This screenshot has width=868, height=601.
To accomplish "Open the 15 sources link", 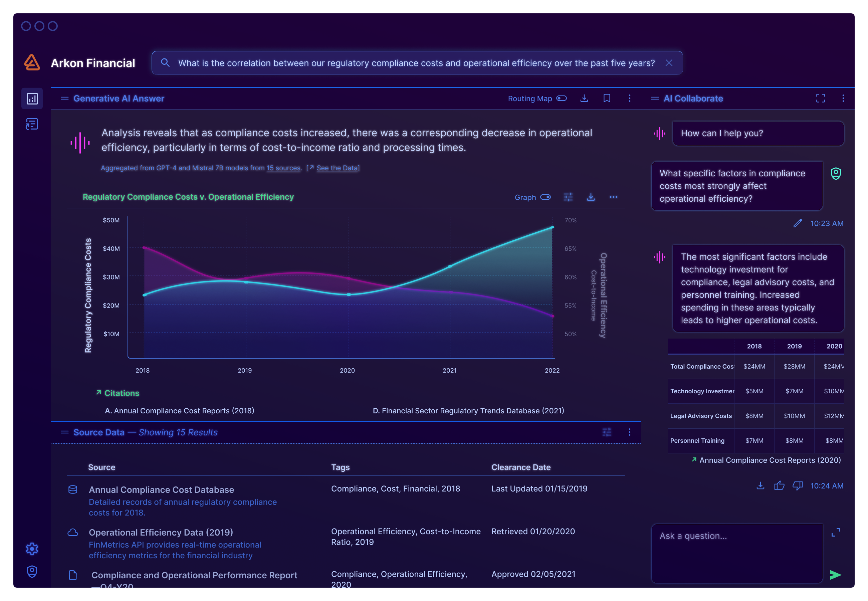I will pos(283,168).
